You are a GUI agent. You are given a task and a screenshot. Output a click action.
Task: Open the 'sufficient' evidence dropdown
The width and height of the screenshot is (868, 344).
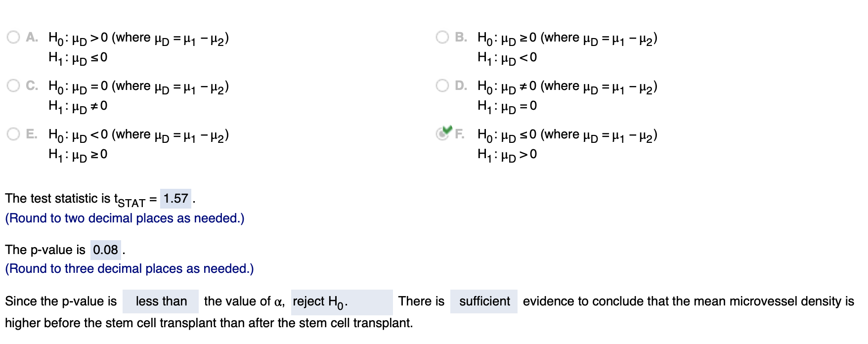click(x=484, y=301)
